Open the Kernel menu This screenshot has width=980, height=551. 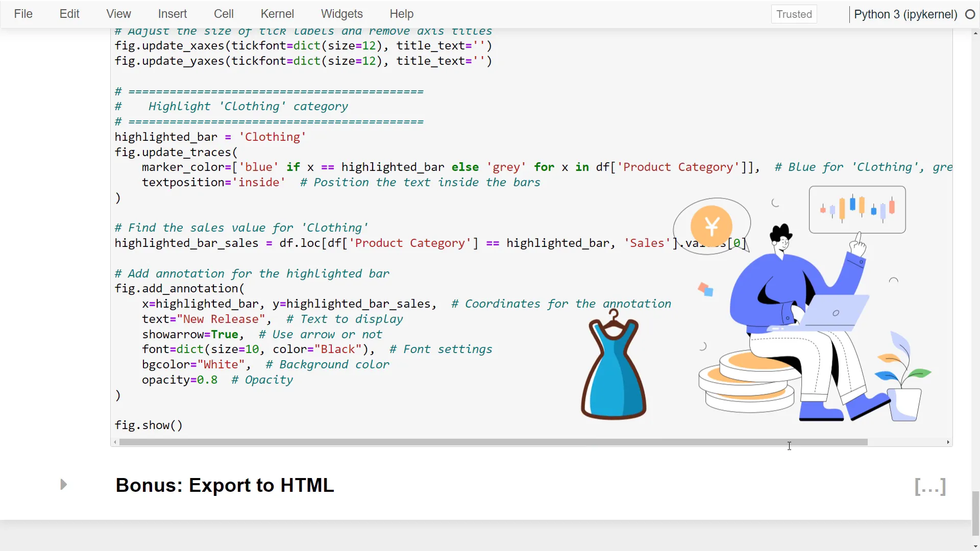[x=277, y=14]
